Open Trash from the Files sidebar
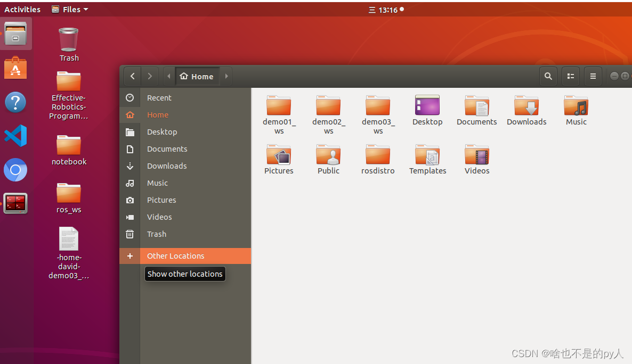 coord(156,234)
